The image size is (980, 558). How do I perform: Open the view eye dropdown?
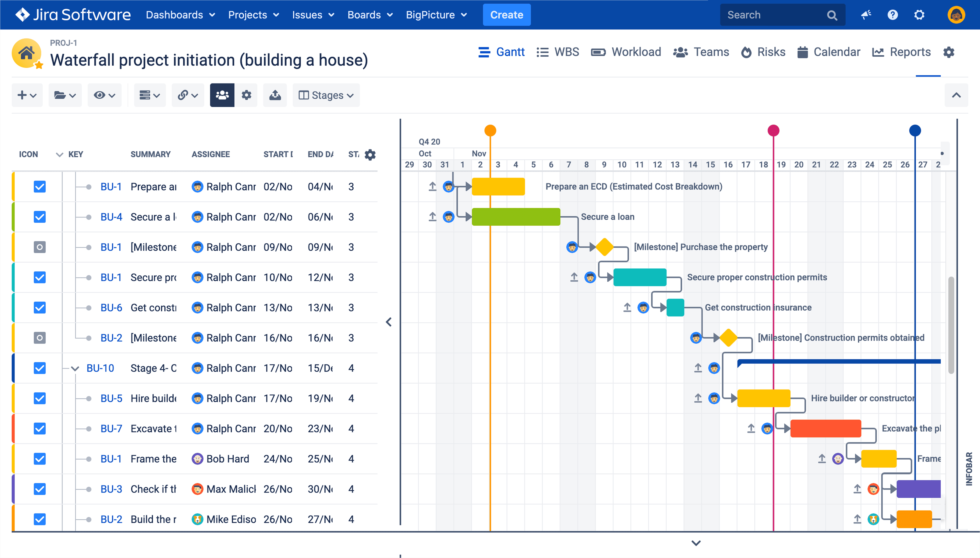105,95
